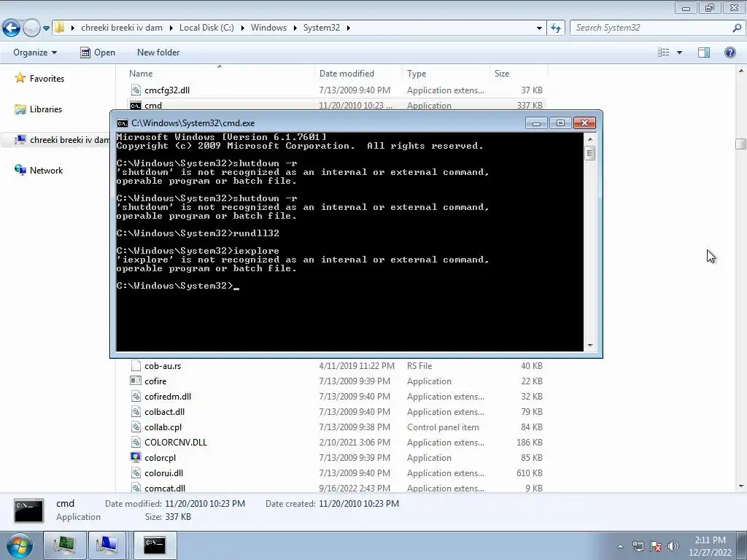Click the first taskbar computer management icon
The image size is (747, 560).
[65, 545]
